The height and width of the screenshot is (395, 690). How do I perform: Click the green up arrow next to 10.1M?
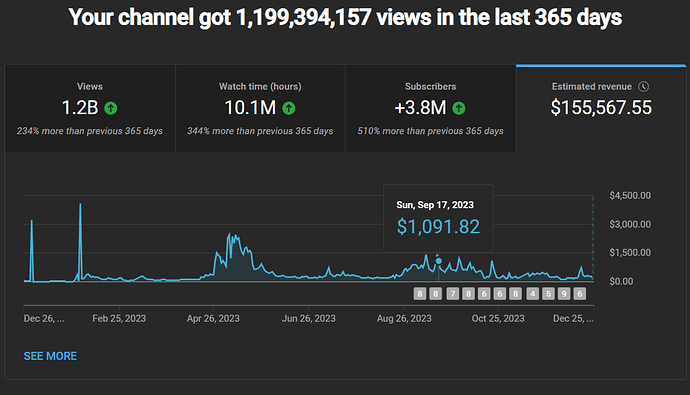(289, 108)
